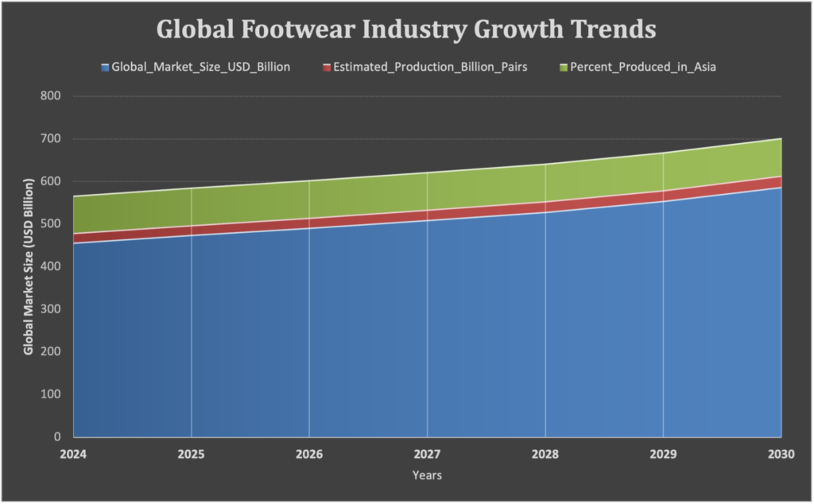Click the green Percent_Produced_in_Asia legend marker
Image resolution: width=814 pixels, height=504 pixels.
tap(564, 67)
